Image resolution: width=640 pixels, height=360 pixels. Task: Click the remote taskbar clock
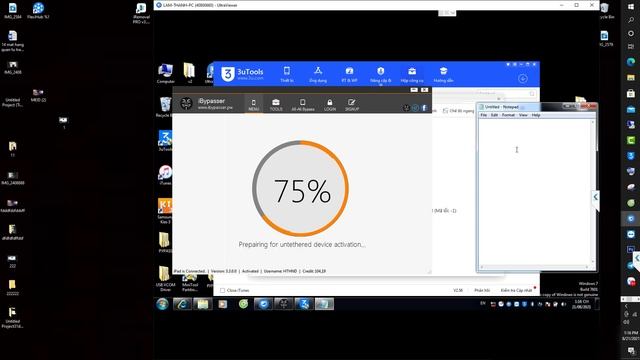coord(582,304)
